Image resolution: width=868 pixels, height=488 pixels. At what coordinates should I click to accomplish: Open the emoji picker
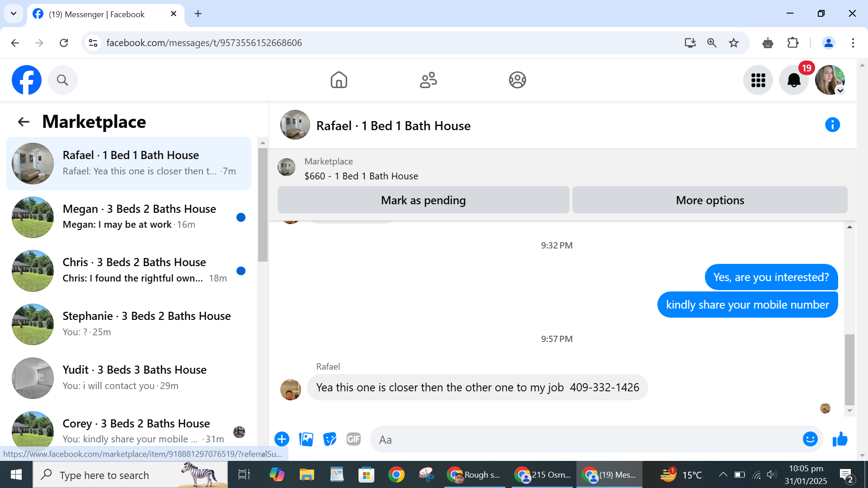pos(810,439)
